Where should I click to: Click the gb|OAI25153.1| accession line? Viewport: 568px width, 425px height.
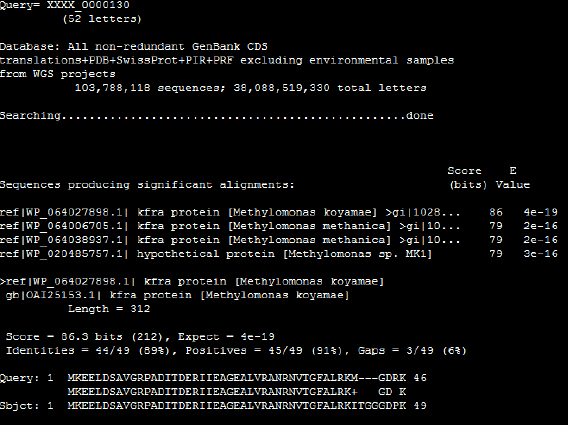(x=177, y=295)
